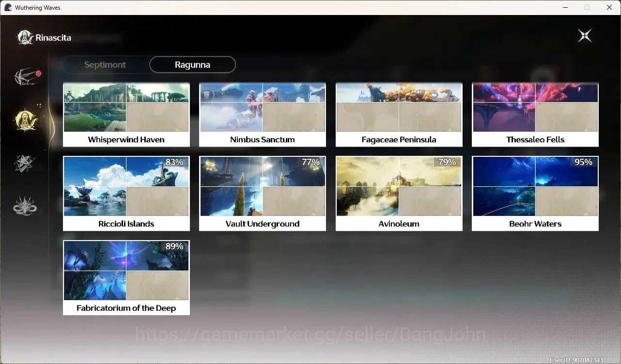Screen dimensions: 621x364
Task: Open the Fagaceae Peninsula card
Action: [399, 115]
